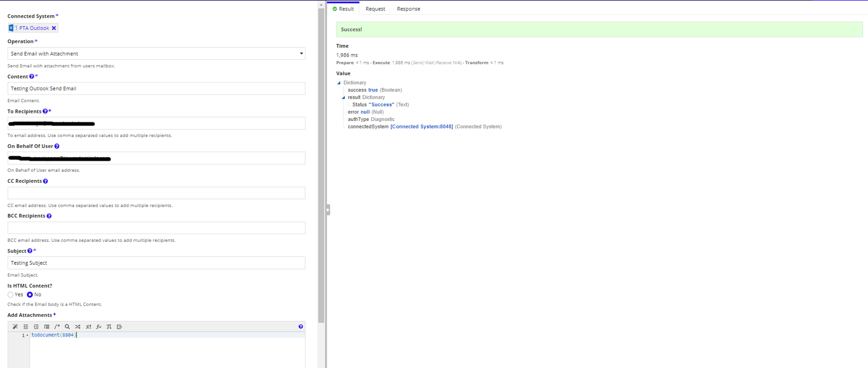Click the left pane vertical scrollbar thumb

(321, 165)
